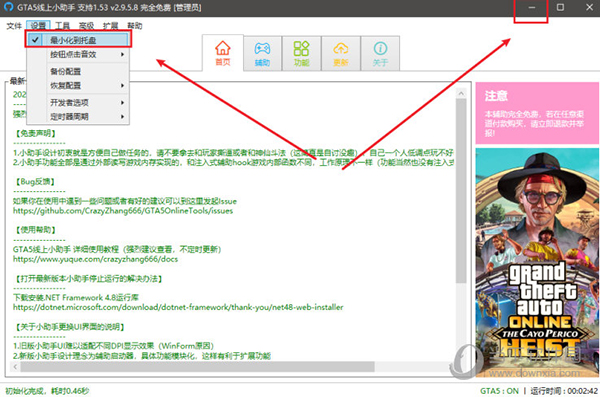Toggle the 最小化到托盘 checked option

78,40
